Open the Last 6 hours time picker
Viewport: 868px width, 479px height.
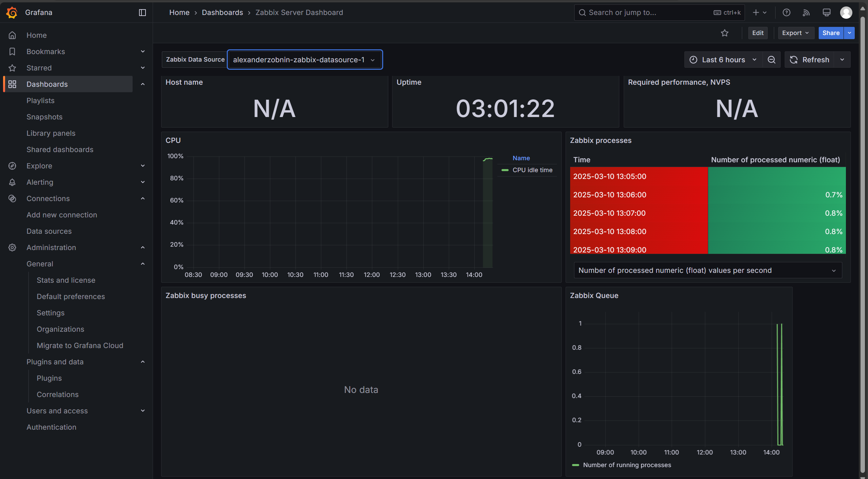click(723, 60)
